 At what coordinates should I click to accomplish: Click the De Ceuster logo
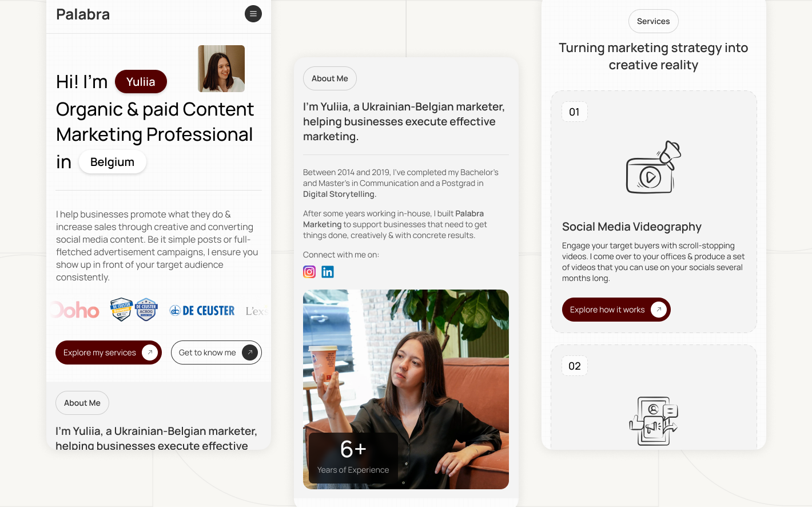pos(202,311)
